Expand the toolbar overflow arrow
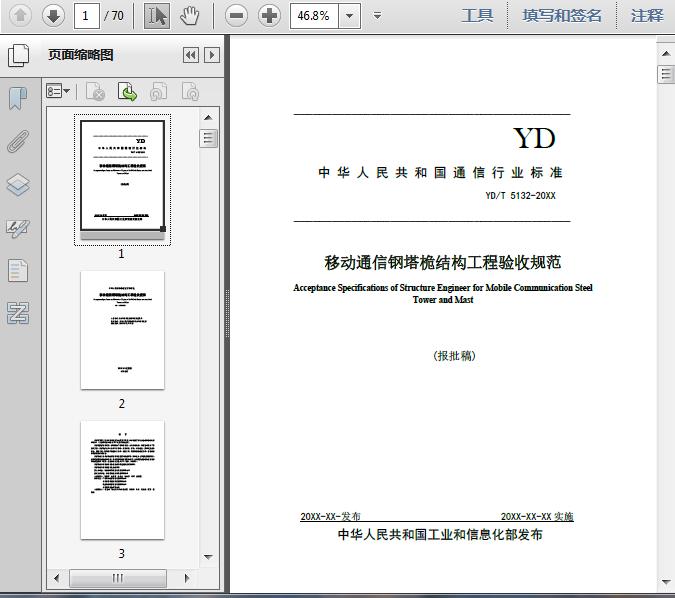Image resolution: width=675 pixels, height=598 pixels. (x=377, y=15)
